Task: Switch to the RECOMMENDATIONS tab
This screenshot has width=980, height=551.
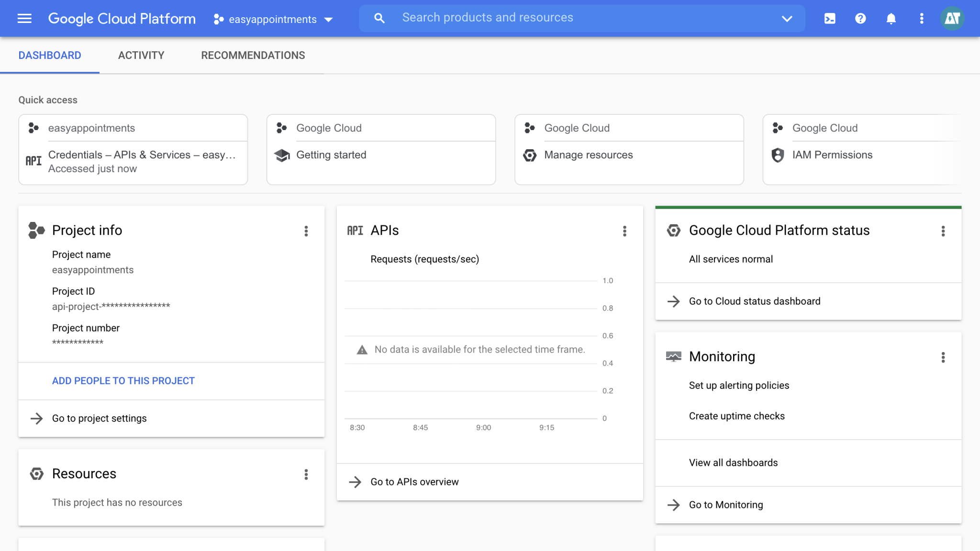Action: 253,55
